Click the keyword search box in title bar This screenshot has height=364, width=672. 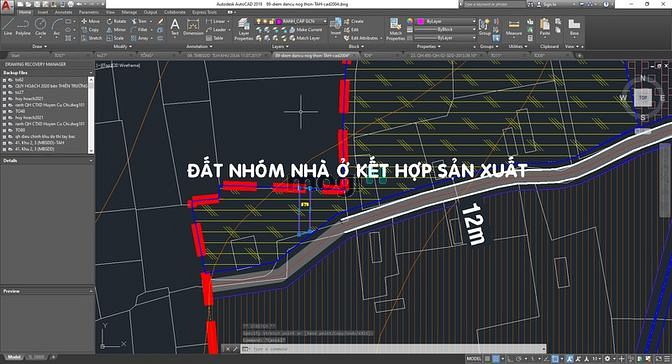coord(494,4)
